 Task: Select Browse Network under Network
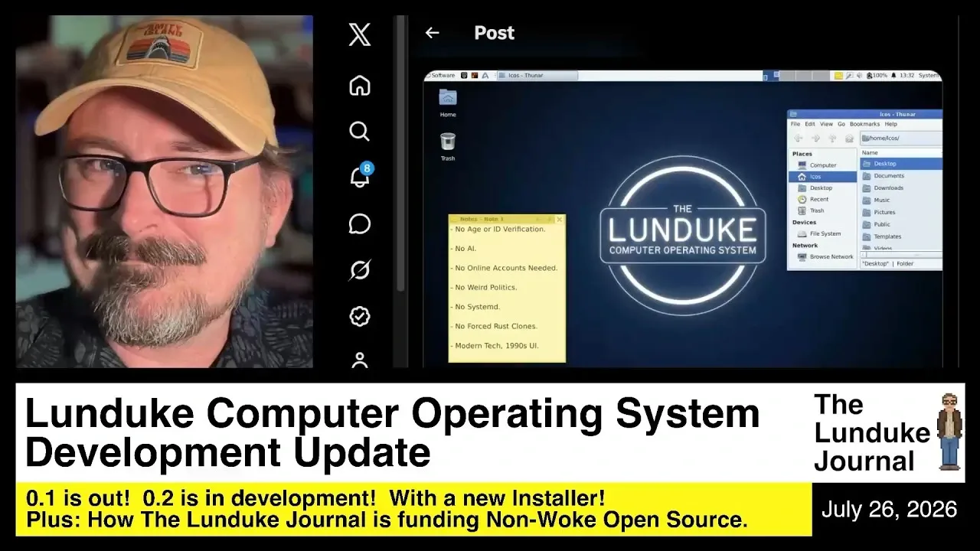822,257
